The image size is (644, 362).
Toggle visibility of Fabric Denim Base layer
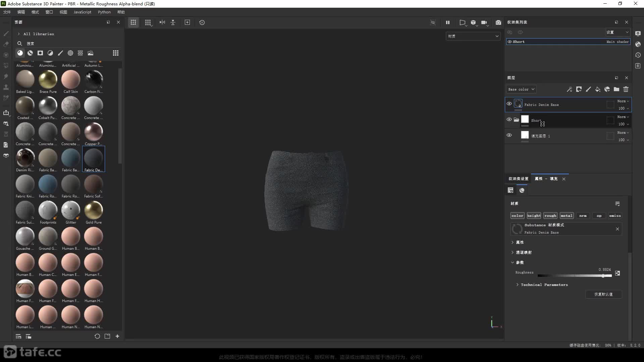(x=509, y=104)
